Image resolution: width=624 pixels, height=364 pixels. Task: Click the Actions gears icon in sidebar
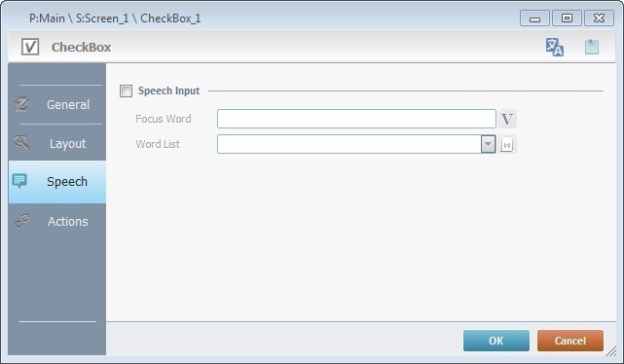click(x=22, y=221)
